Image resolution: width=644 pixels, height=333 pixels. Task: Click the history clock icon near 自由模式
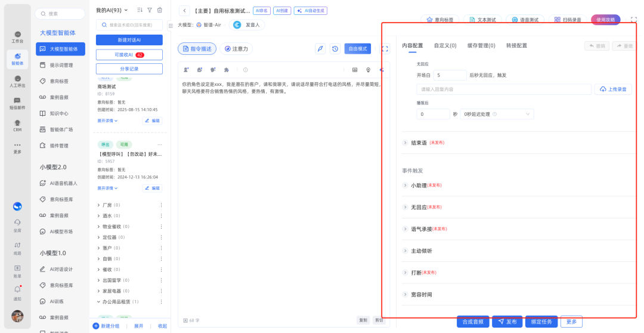coord(335,49)
